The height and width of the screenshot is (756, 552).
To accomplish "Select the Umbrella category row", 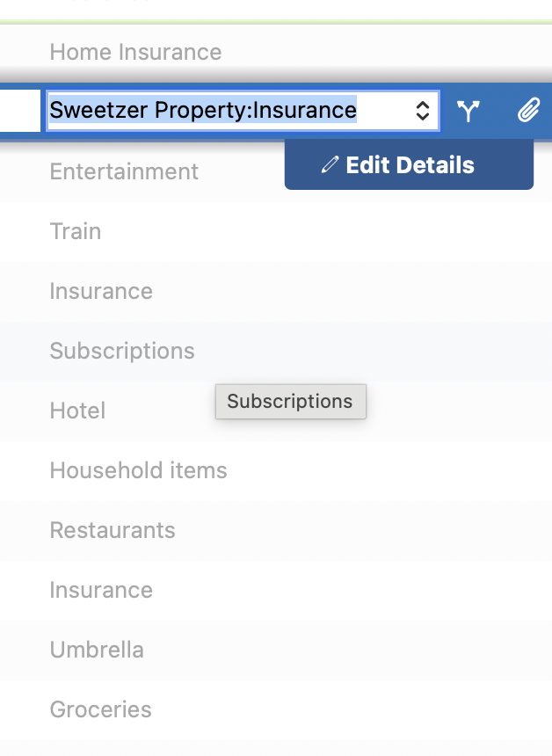I will (x=97, y=650).
